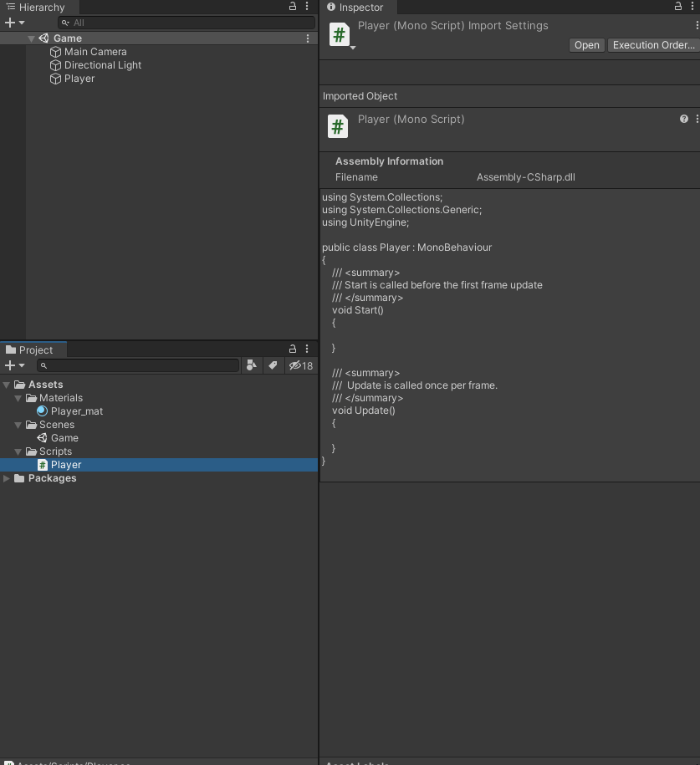Click the 'void Start()' code line
Image resolution: width=700 pixels, height=765 pixels.
coord(358,310)
